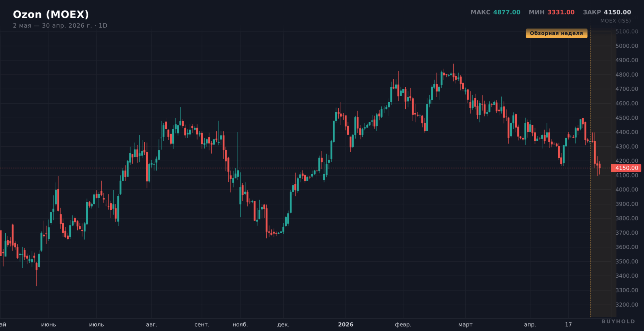Image resolution: width=644 pixels, height=331 pixels.
Task: Click the Ozon (MOEX) chart title
Action: click(51, 14)
